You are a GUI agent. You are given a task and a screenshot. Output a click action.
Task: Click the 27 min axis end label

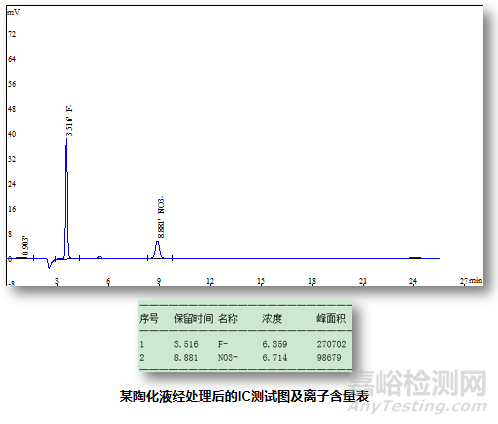[x=471, y=281]
